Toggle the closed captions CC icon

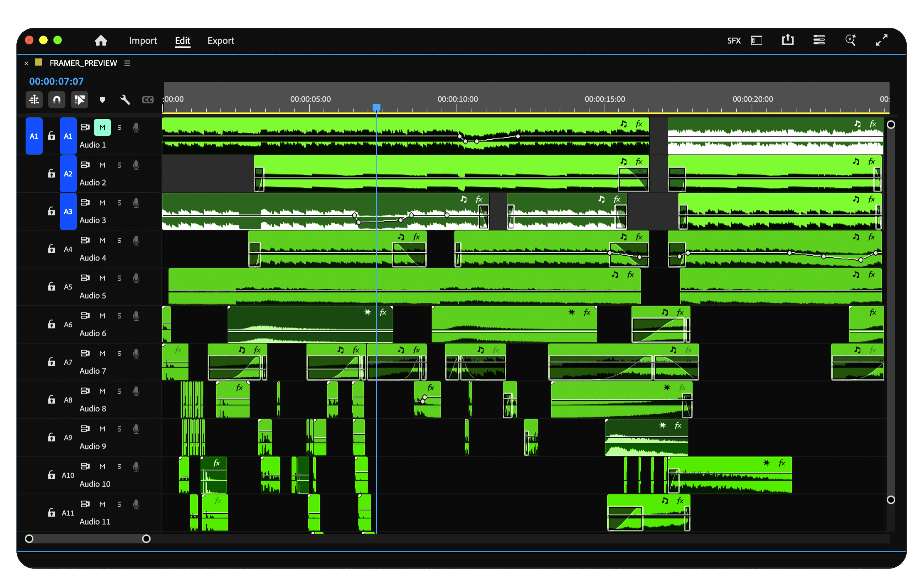pyautogui.click(x=148, y=100)
